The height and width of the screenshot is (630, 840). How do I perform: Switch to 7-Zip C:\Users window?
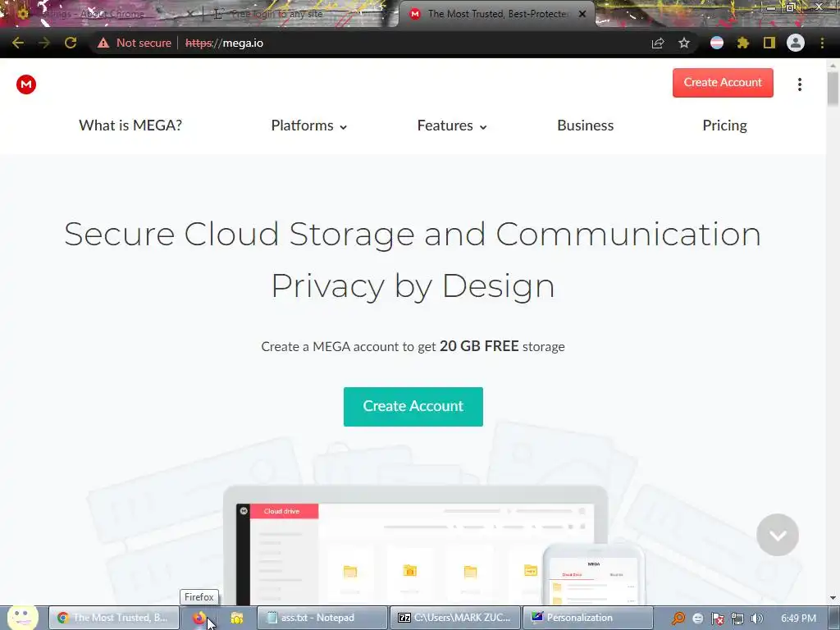coord(454,618)
